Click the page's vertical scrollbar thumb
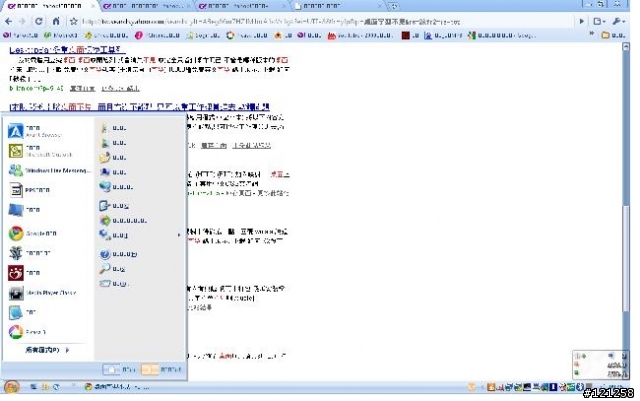640x401 pixels. click(x=626, y=258)
